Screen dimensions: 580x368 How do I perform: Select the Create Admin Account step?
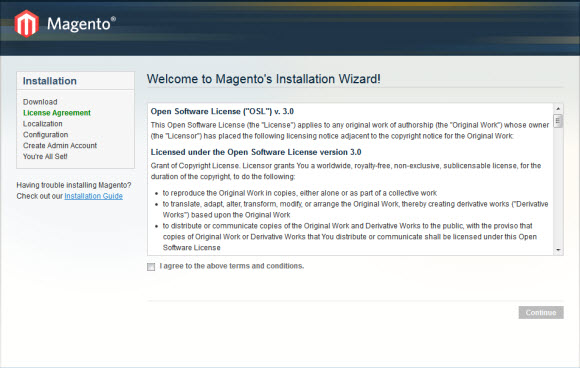click(x=60, y=145)
